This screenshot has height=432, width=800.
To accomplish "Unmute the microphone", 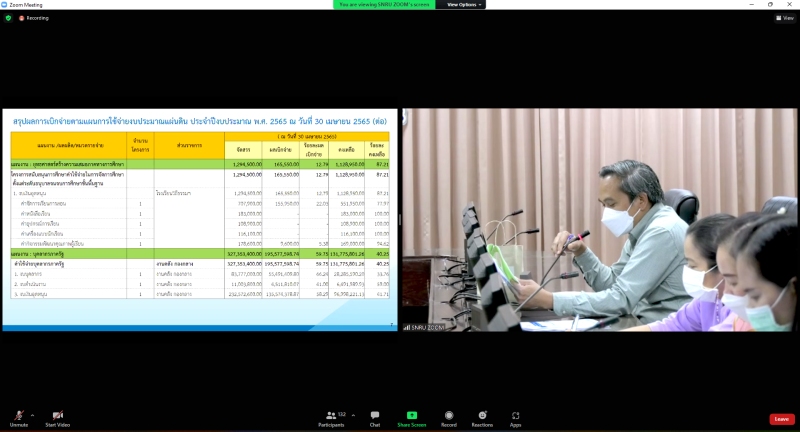I will click(18, 415).
